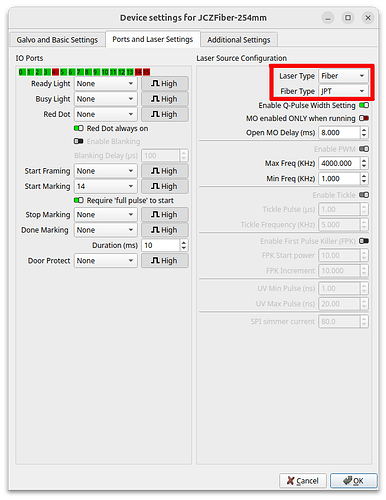Image resolution: width=386 pixels, height=500 pixels.
Task: Confirm settings with OK button
Action: click(x=354, y=481)
